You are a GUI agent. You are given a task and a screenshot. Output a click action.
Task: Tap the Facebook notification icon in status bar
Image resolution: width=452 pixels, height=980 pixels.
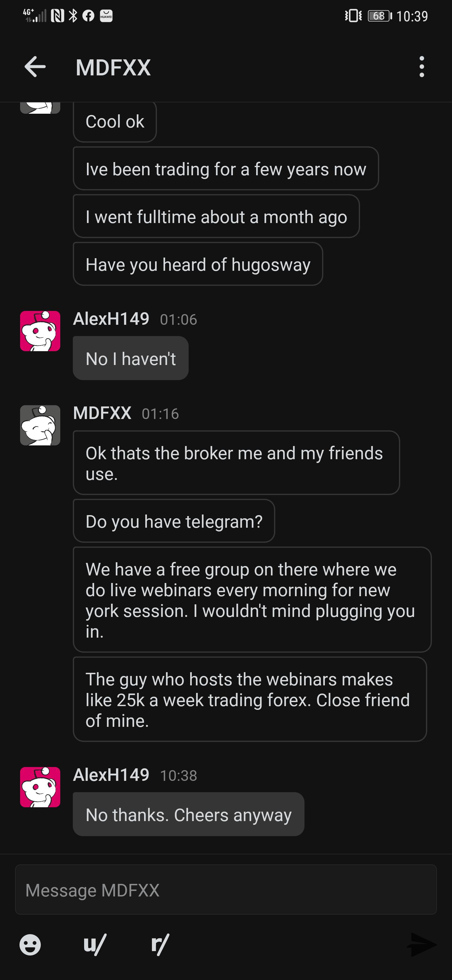pos(88,16)
